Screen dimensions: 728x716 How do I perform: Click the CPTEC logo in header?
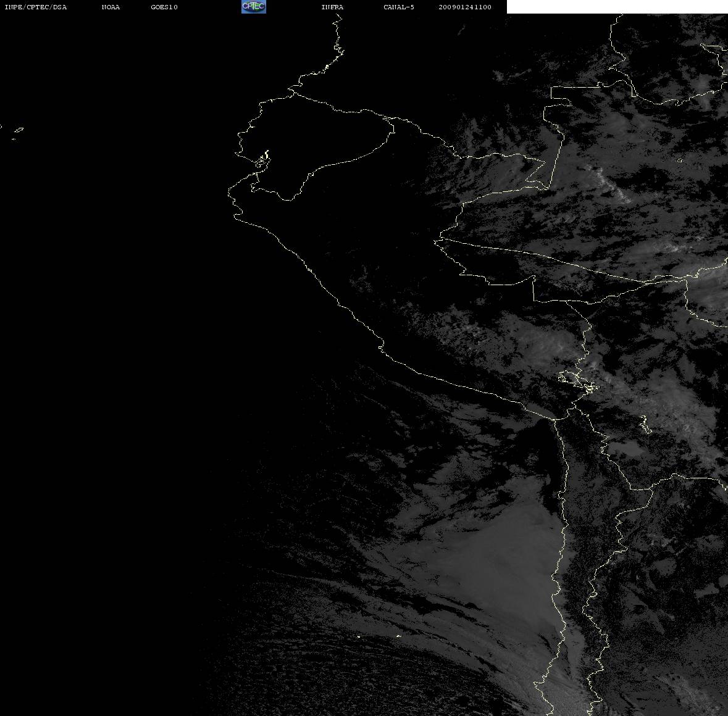254,7
